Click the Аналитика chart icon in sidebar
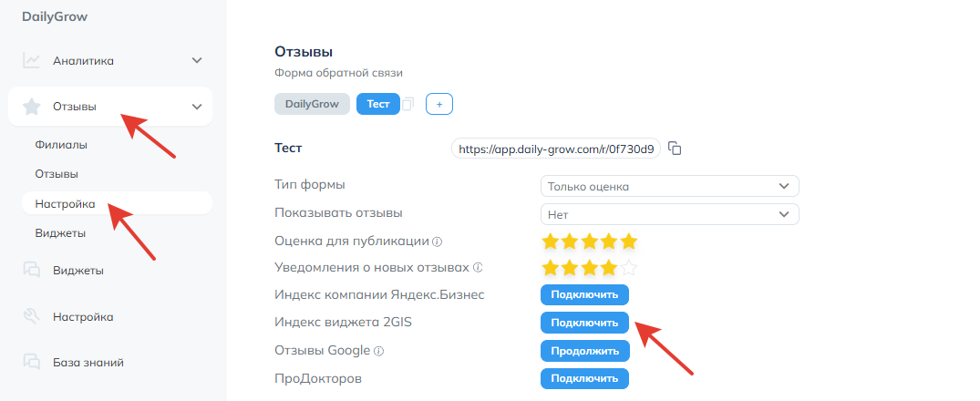980x401 pixels. tap(31, 60)
